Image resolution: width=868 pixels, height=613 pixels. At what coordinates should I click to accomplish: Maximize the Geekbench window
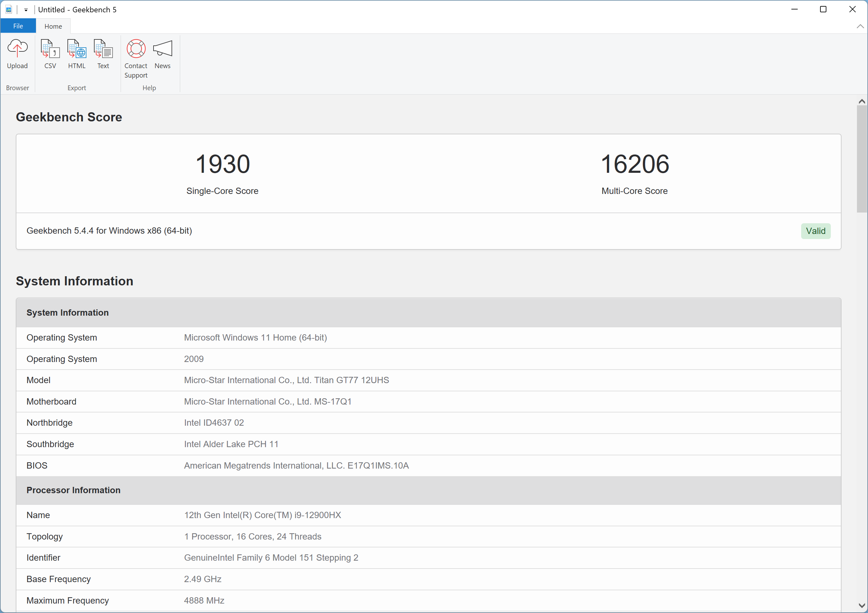[x=823, y=9]
